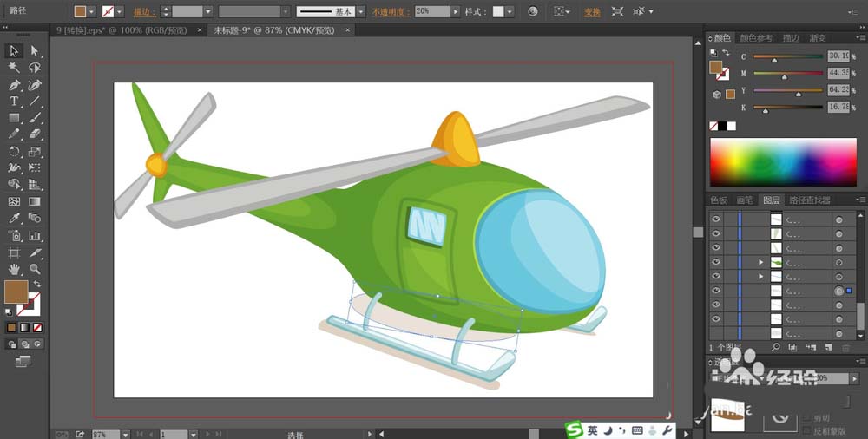868x439 pixels.
Task: Switch to the 9 [转换].eps document tab
Action: pyautogui.click(x=122, y=30)
